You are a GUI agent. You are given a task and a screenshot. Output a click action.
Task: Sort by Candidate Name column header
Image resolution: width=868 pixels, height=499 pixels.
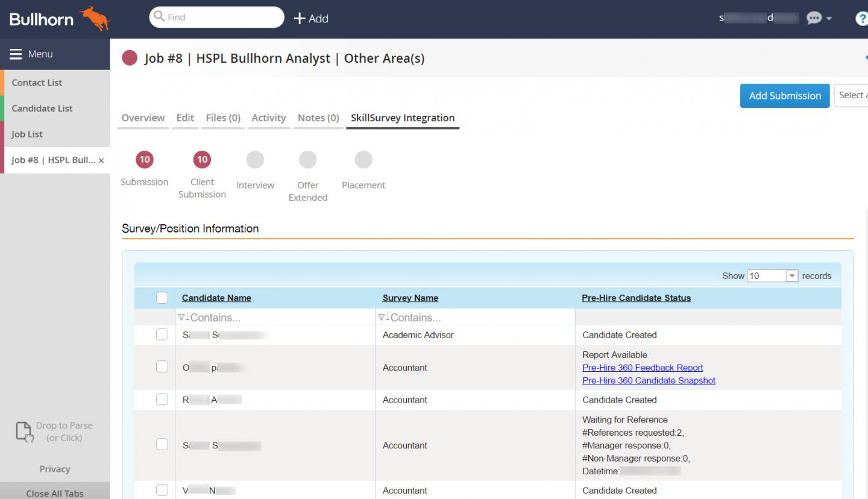[216, 298]
